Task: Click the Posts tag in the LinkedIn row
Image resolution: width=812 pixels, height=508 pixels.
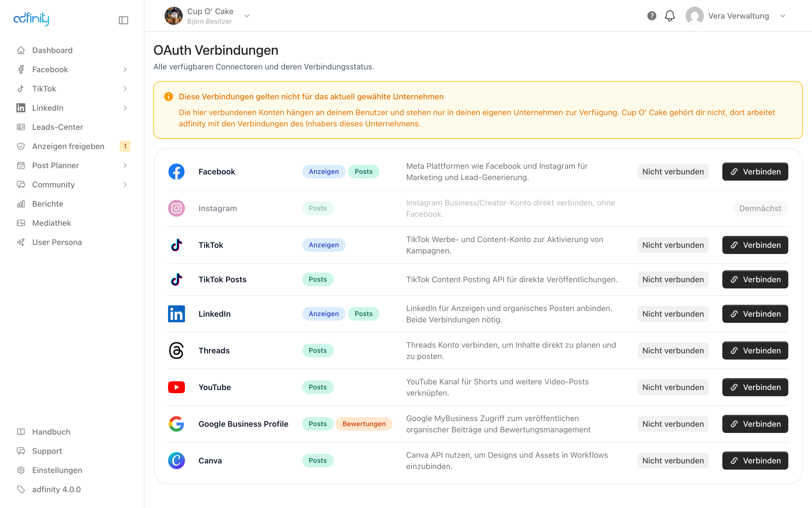Action: [364, 314]
